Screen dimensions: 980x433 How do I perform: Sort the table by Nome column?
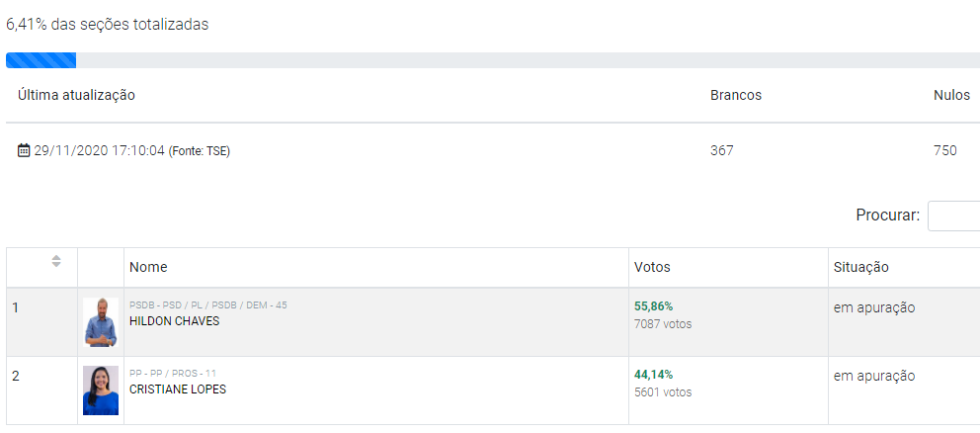coord(148,267)
